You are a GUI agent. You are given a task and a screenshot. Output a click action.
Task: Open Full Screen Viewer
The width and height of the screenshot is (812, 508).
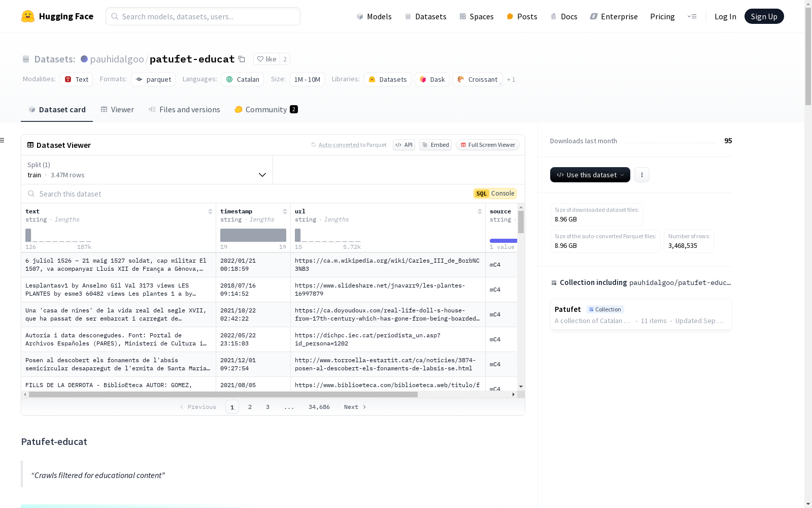487,145
